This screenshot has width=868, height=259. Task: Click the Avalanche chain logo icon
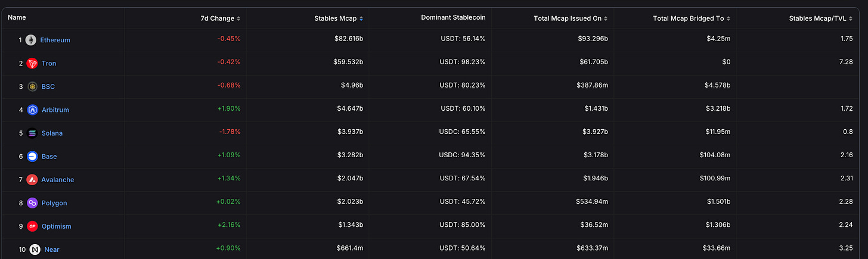[x=32, y=179]
